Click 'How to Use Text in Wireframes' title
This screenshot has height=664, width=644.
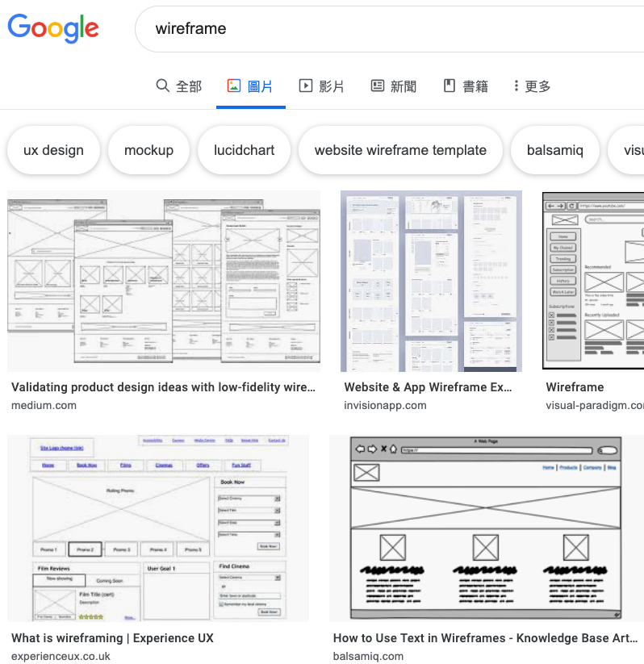tap(485, 637)
